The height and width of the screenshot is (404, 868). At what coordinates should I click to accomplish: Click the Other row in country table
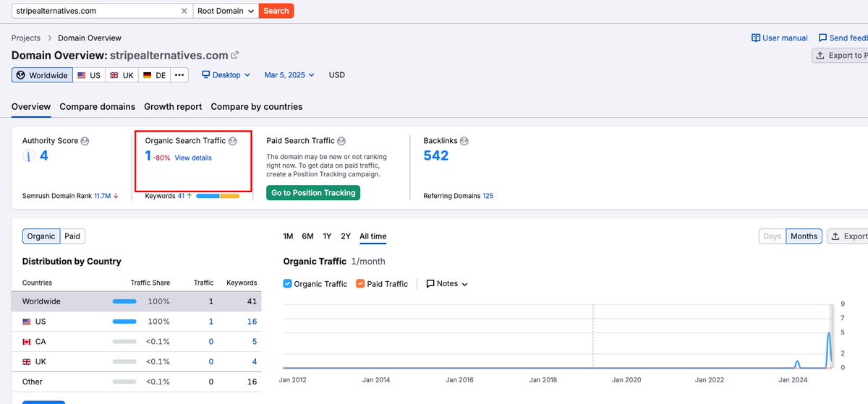tap(136, 382)
